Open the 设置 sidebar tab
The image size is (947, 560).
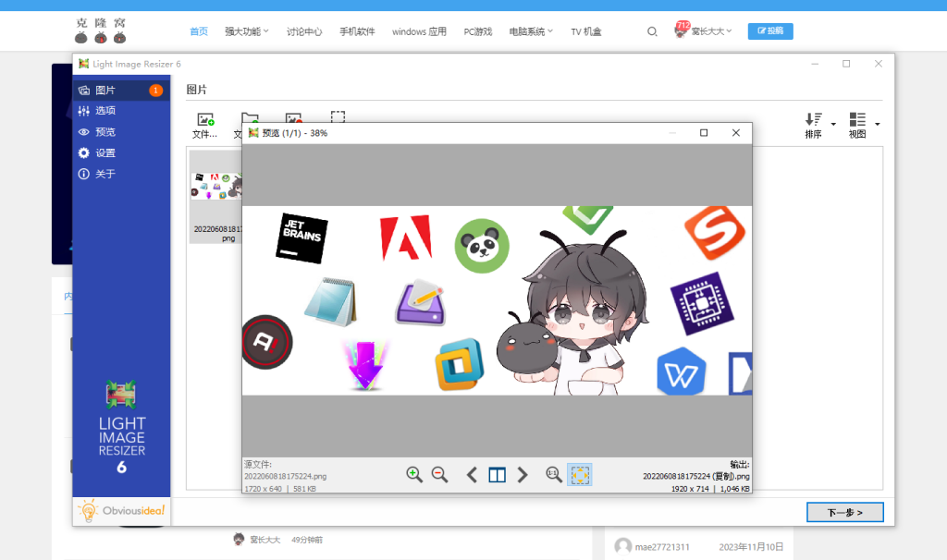pos(121,152)
